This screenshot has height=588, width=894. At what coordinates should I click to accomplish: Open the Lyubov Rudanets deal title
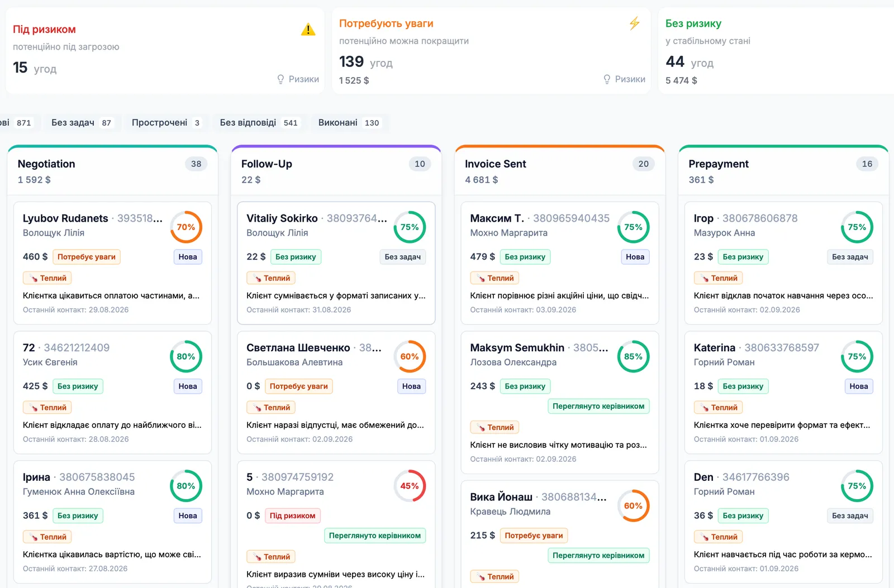pos(65,218)
